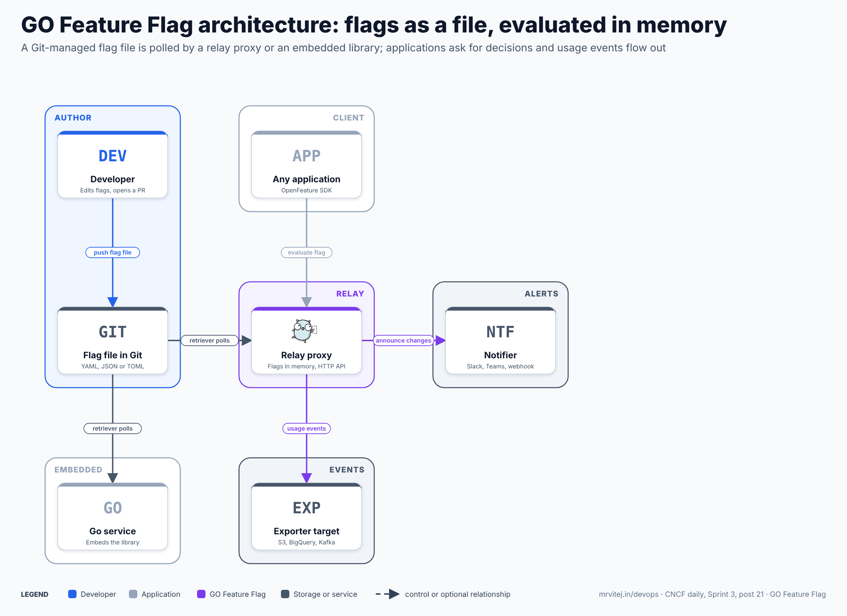The height and width of the screenshot is (616, 847).
Task: Click the 'Exporter target' card title
Action: coord(306,531)
